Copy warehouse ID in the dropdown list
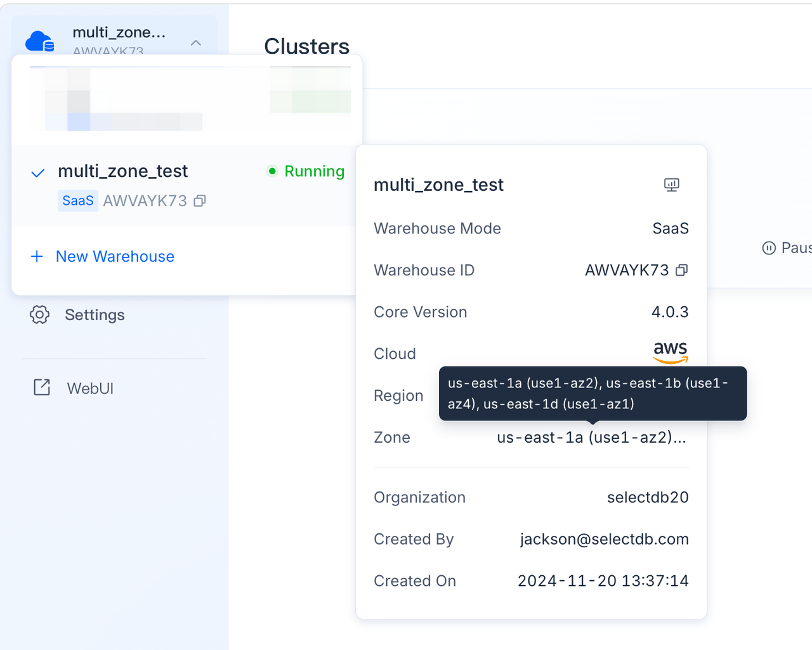Screen dimensions: 812x650 pyautogui.click(x=200, y=201)
